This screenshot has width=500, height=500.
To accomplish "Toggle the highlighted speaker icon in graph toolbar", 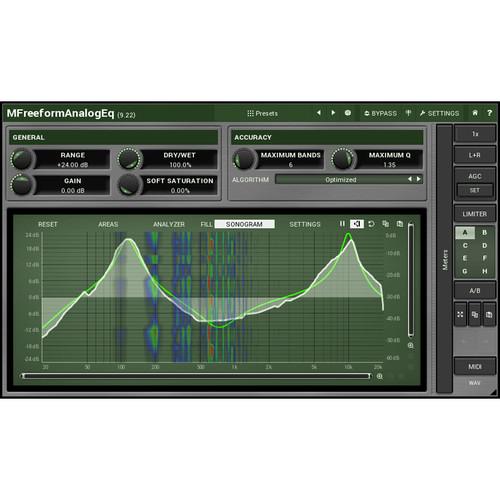I will coord(357,224).
